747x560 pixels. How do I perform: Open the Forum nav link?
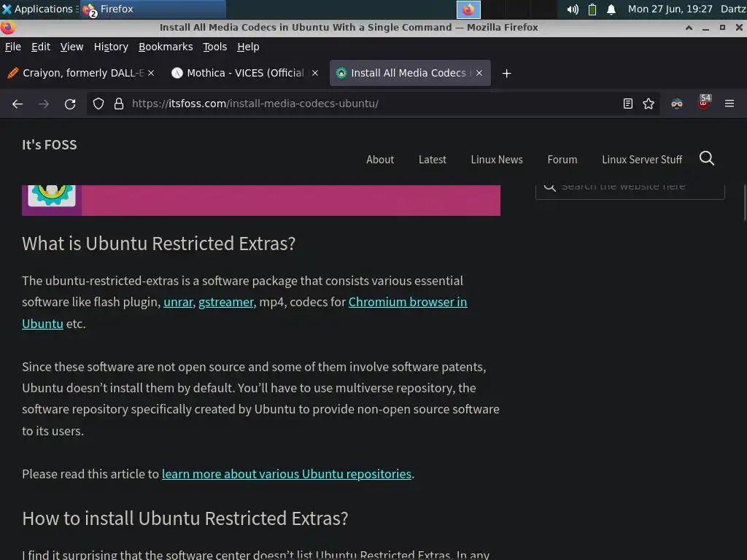562,160
